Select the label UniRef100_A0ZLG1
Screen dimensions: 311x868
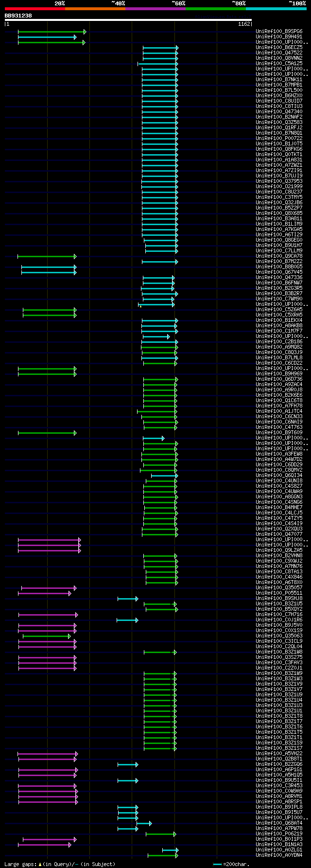pos(279,850)
